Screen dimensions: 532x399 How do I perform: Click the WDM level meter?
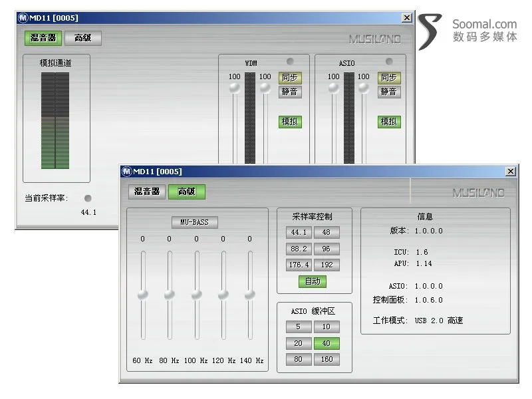(x=250, y=118)
